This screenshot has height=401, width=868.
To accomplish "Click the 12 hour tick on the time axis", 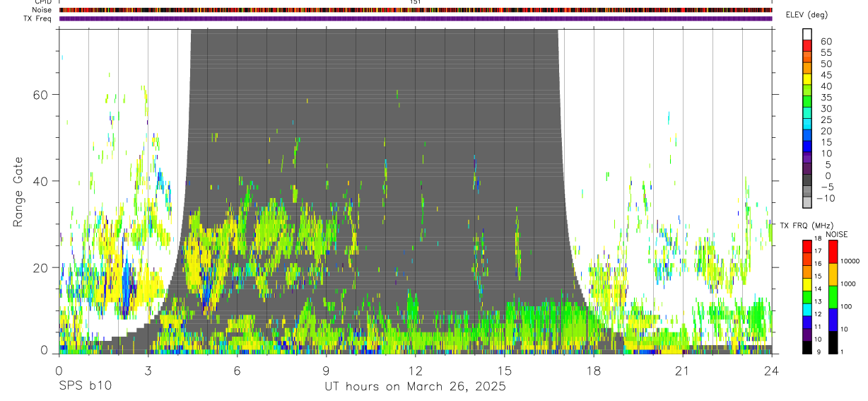I will click(416, 371).
